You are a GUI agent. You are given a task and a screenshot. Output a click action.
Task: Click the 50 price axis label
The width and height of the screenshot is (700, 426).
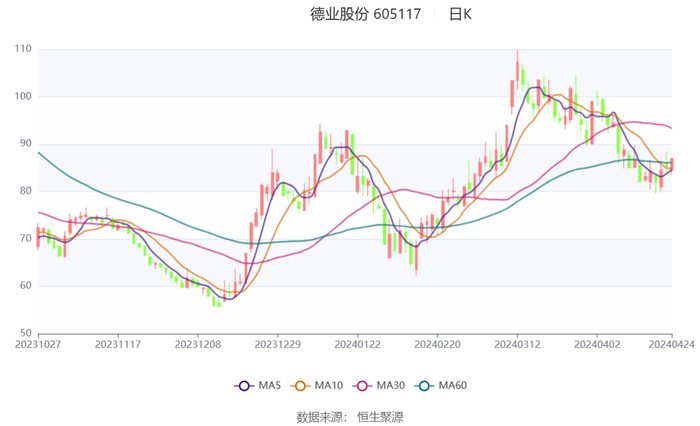click(24, 333)
